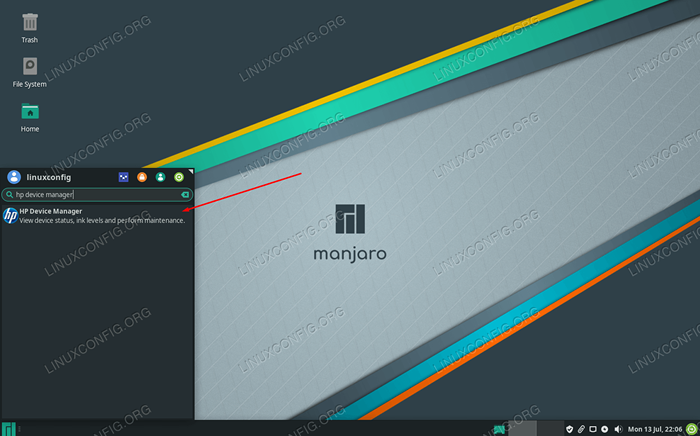Click the teal show desktop icon in panel
700x436 pixels.
click(499, 429)
